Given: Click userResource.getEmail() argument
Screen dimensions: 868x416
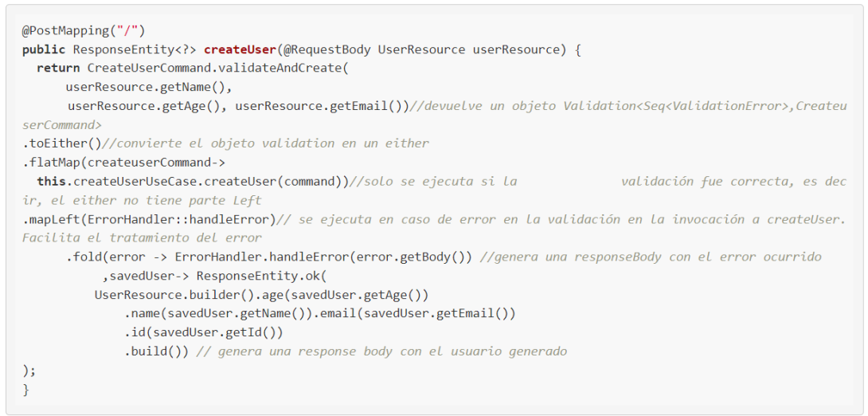Looking at the screenshot, I should pyautogui.click(x=323, y=106).
